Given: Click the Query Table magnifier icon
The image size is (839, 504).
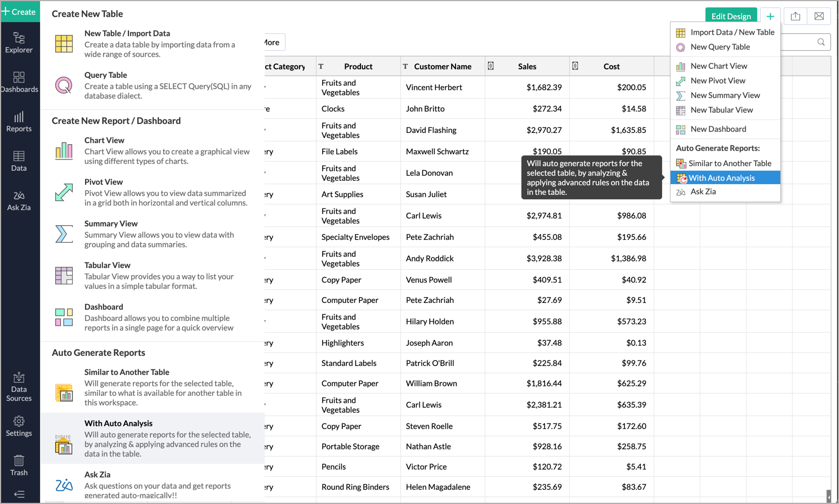Looking at the screenshot, I should [x=64, y=85].
